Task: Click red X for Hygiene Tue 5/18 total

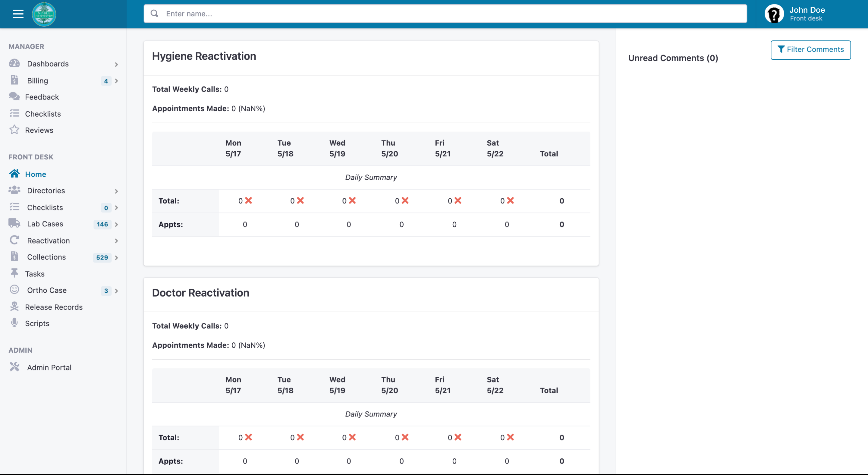Action: click(x=300, y=201)
